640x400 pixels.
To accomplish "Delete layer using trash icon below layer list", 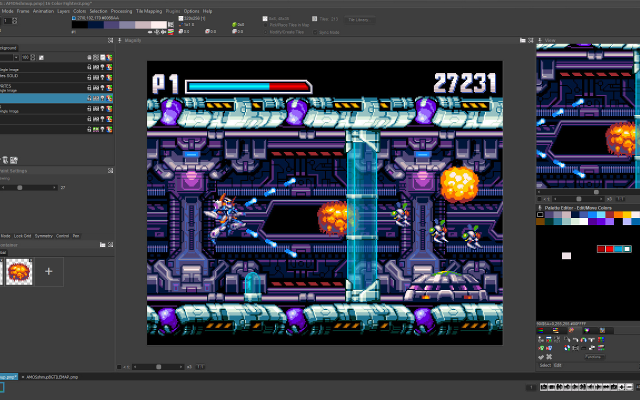I will (x=6, y=160).
